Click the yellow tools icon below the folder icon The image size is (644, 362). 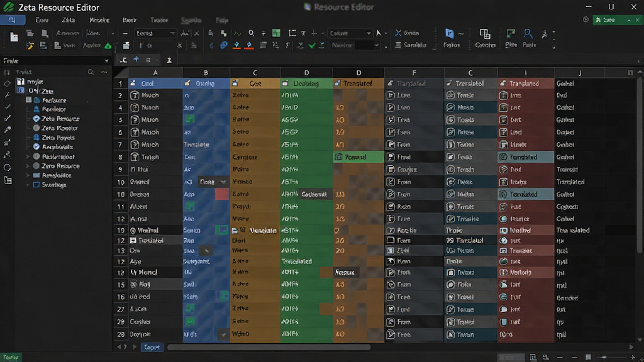[x=30, y=45]
